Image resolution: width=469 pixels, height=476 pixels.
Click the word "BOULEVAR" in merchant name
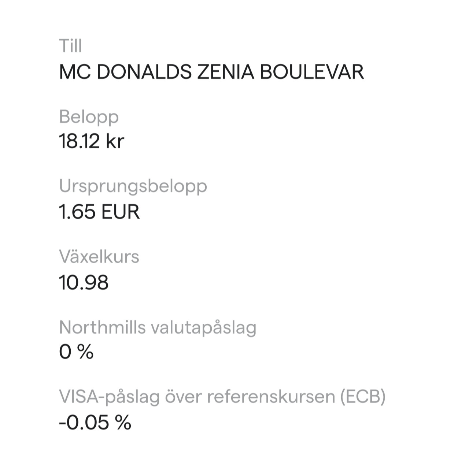(x=312, y=72)
